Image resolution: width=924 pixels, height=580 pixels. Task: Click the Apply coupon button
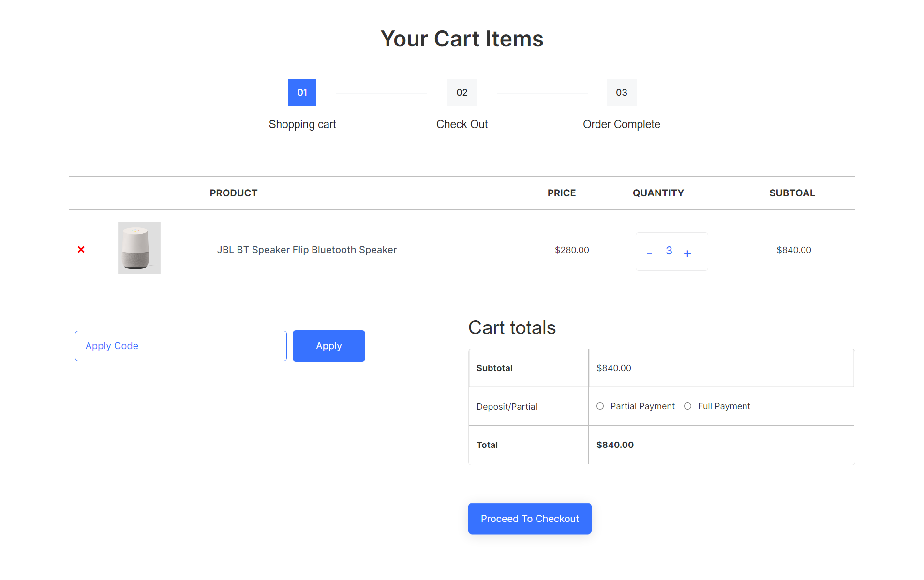point(329,346)
